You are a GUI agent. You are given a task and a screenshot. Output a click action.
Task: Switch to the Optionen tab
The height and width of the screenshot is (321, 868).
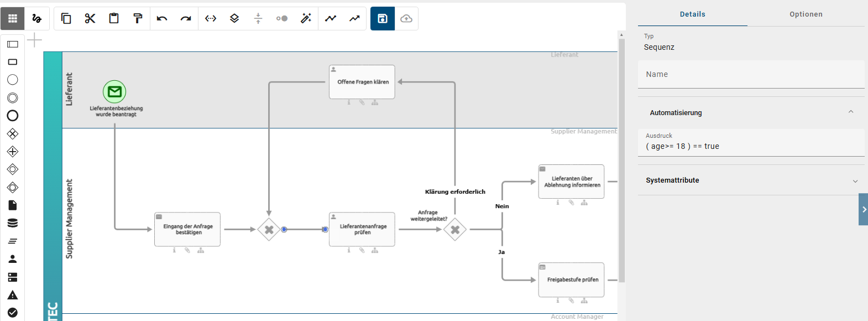(806, 14)
